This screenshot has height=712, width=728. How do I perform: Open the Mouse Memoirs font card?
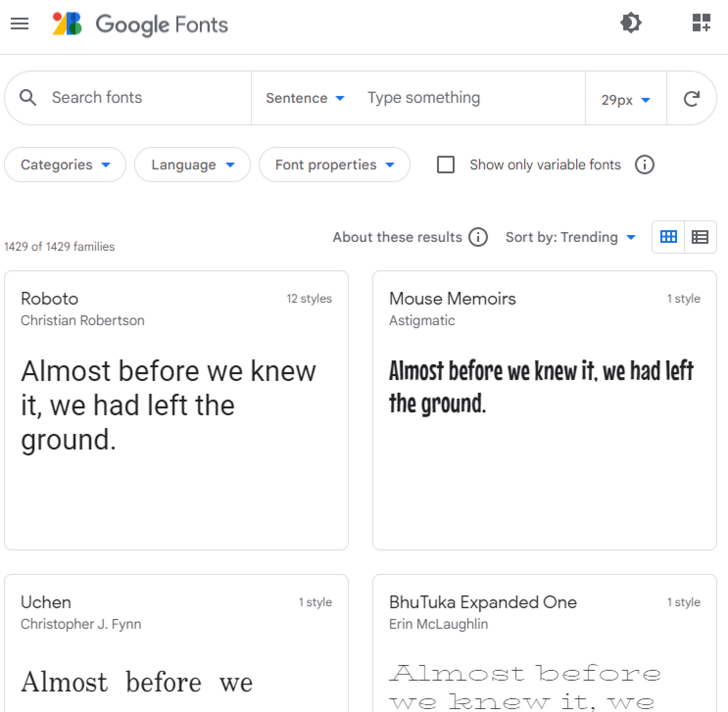click(x=544, y=410)
